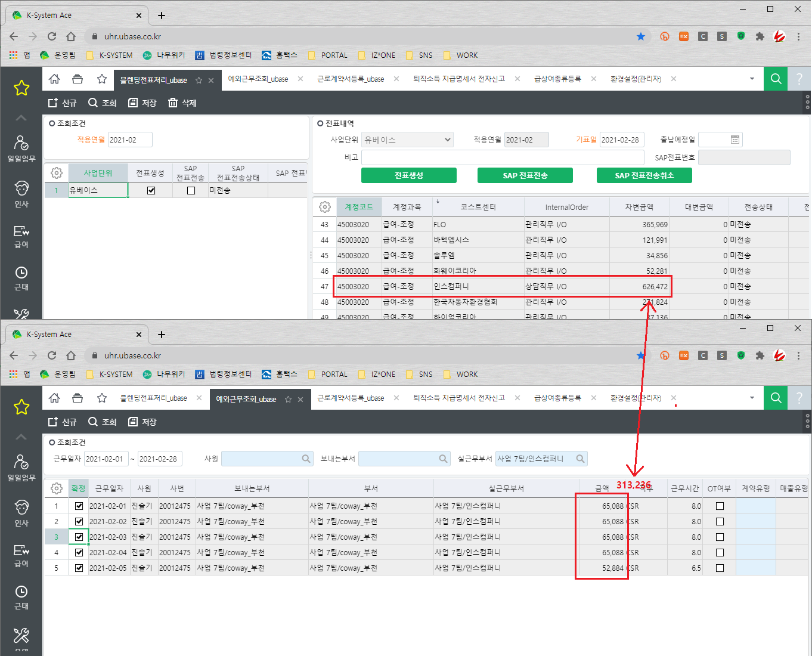Viewport: 812px width, 656px height.
Task: Expand tab list arrow in top window
Action: tap(752, 79)
